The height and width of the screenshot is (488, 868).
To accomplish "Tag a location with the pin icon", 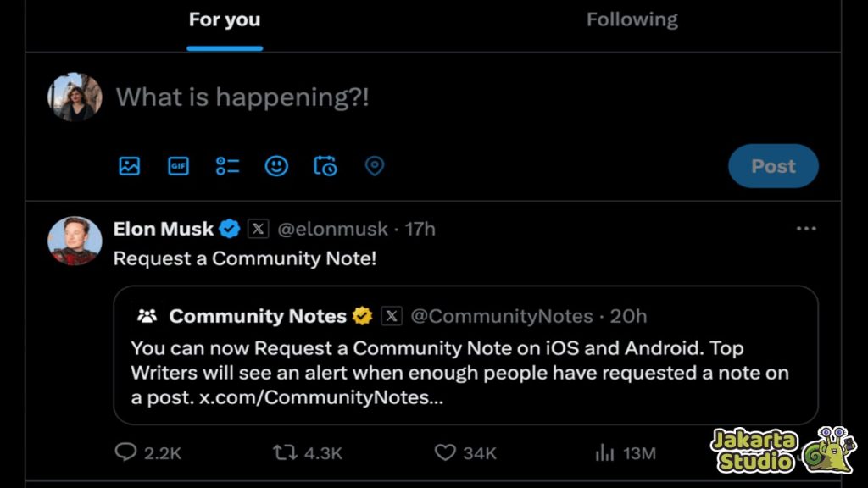I will pyautogui.click(x=375, y=165).
